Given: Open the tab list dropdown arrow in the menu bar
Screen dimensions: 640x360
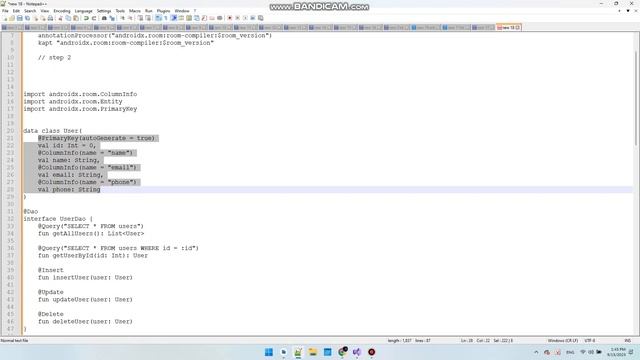Looking at the screenshot, I should [x=628, y=11].
